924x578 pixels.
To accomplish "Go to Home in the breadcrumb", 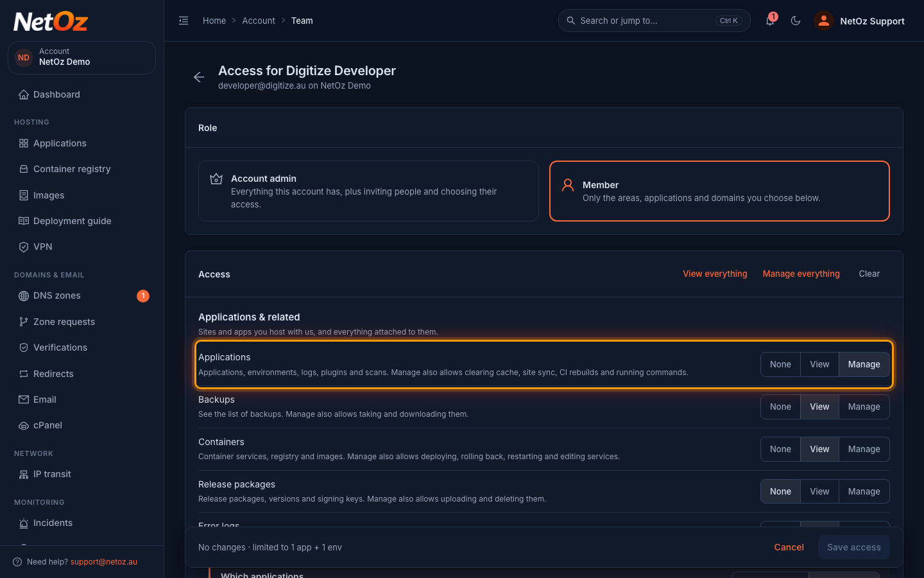I will (214, 21).
